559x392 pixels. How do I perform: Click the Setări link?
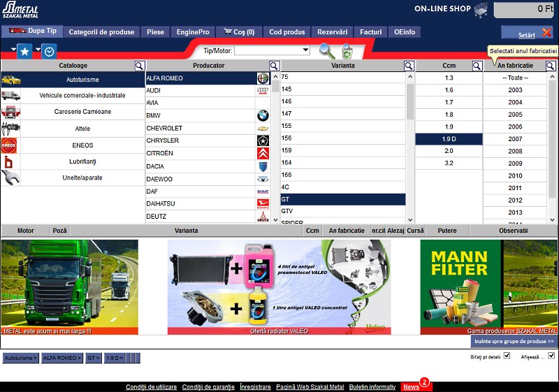(527, 35)
